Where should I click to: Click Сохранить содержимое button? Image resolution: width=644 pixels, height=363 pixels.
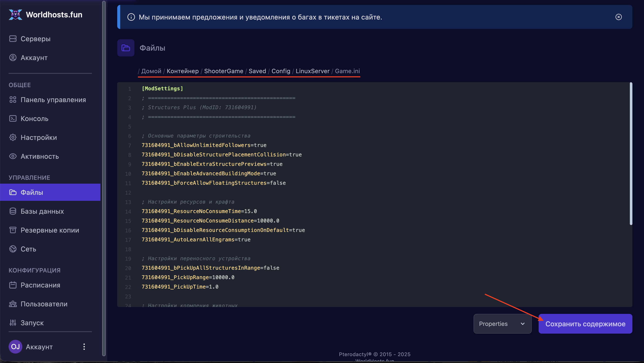pyautogui.click(x=585, y=324)
